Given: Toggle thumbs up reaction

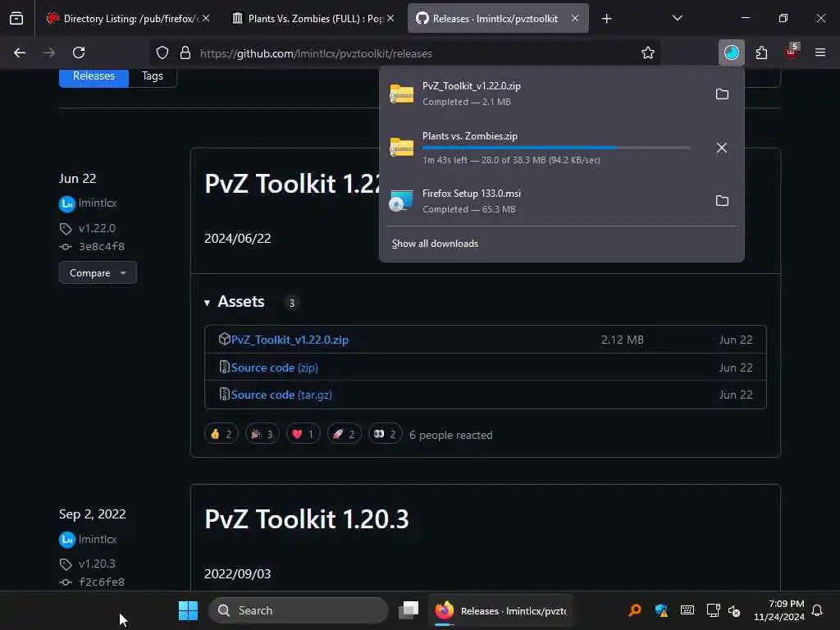Looking at the screenshot, I should point(221,434).
